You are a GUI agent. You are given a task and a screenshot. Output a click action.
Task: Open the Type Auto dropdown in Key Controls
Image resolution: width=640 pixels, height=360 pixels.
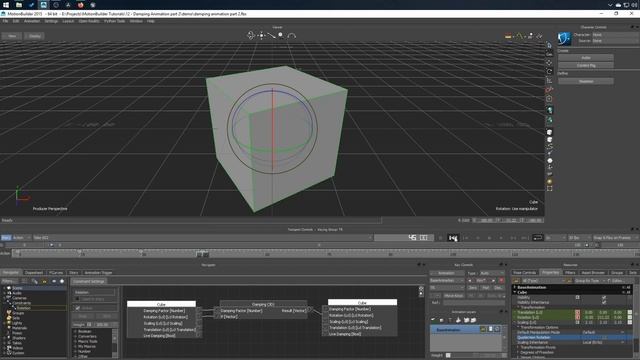[492, 273]
